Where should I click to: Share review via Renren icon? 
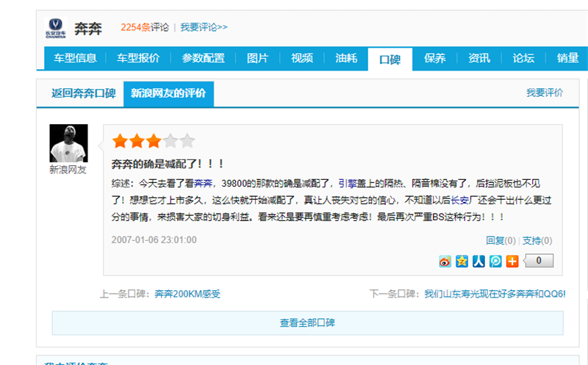(x=478, y=261)
